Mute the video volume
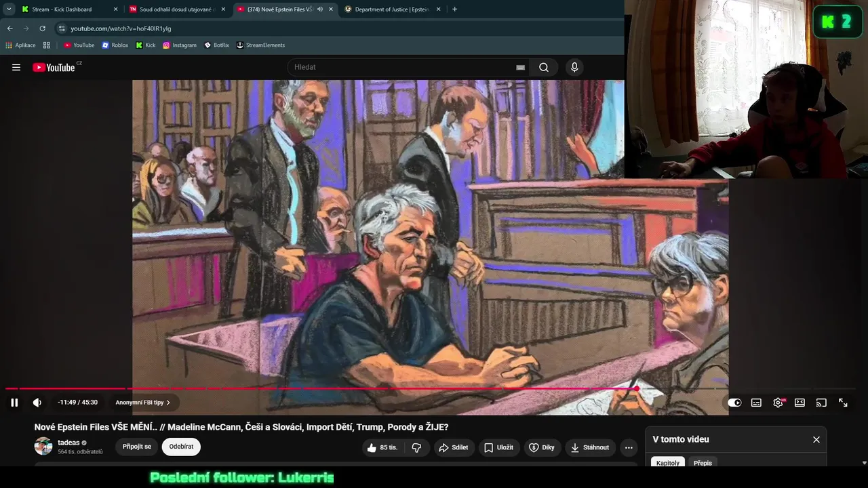Image resolution: width=868 pixels, height=488 pixels. [37, 403]
